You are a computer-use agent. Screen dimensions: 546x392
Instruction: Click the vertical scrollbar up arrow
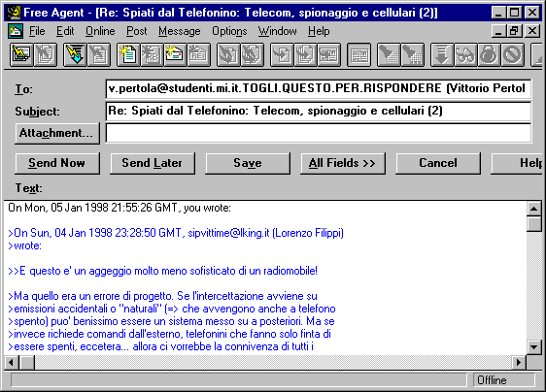pos(533,209)
